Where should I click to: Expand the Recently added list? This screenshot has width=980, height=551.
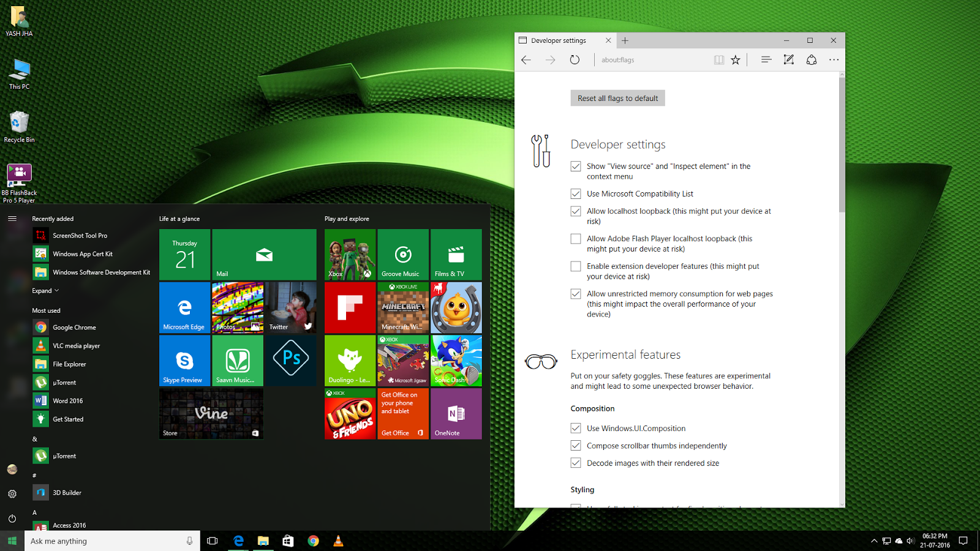45,291
